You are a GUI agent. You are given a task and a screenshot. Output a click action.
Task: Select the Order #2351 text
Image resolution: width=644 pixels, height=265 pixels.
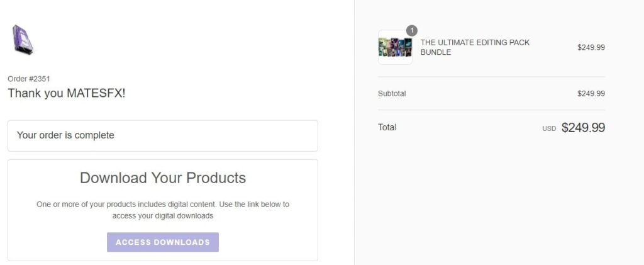pos(29,79)
